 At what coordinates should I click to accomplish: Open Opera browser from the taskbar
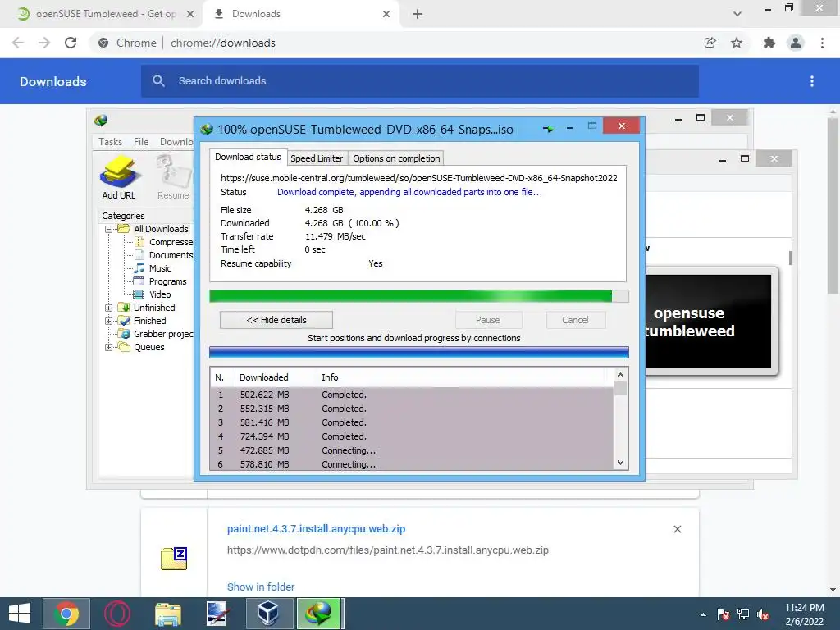click(x=117, y=614)
